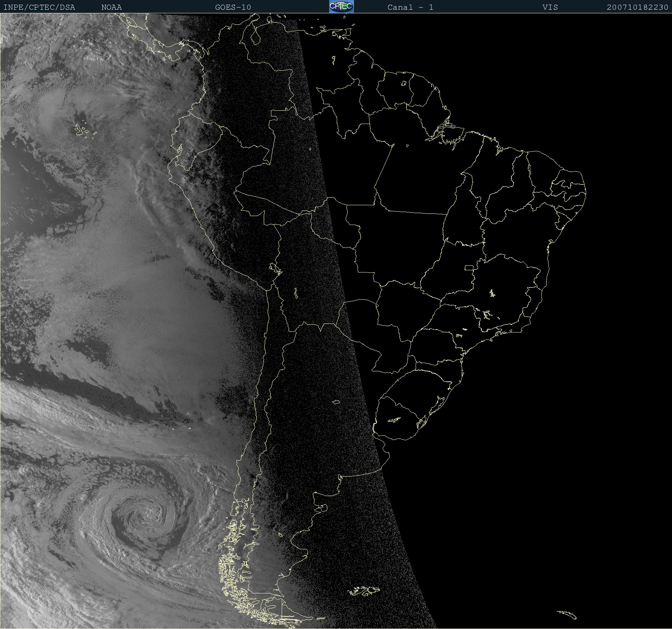
Task: Click the 200710182230 timestamp
Action: [638, 7]
